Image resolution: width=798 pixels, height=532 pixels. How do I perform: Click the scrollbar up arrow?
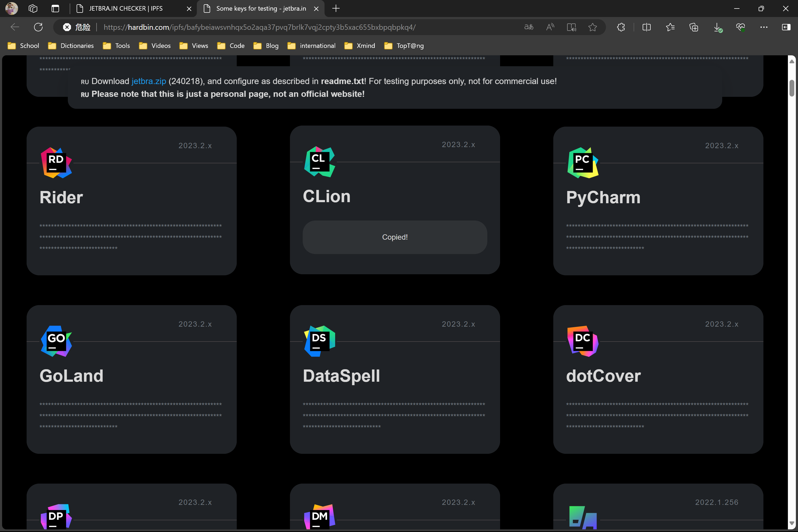click(x=792, y=61)
